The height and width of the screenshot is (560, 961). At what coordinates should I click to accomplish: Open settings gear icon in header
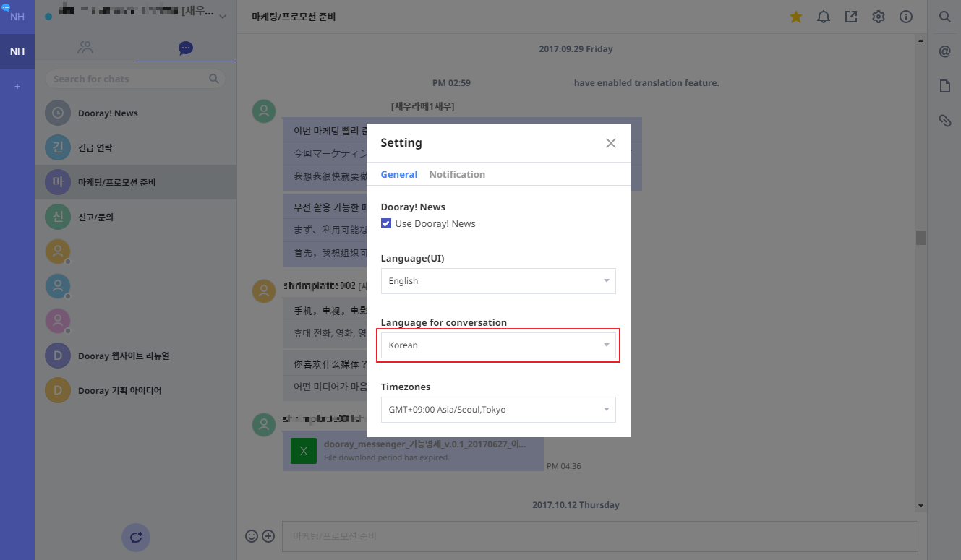point(879,17)
